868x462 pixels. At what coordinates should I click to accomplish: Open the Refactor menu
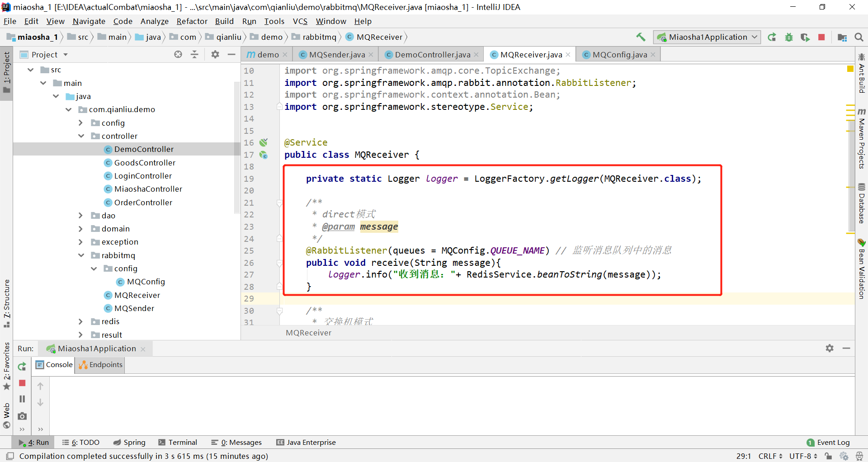192,21
